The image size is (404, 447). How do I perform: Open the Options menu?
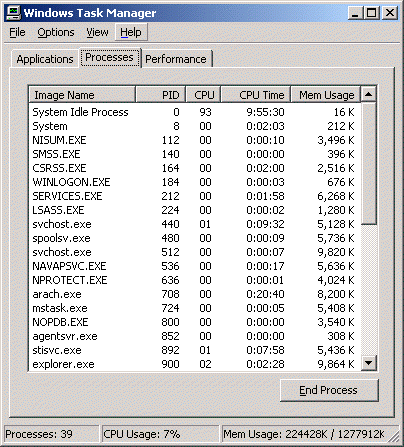coord(56,32)
